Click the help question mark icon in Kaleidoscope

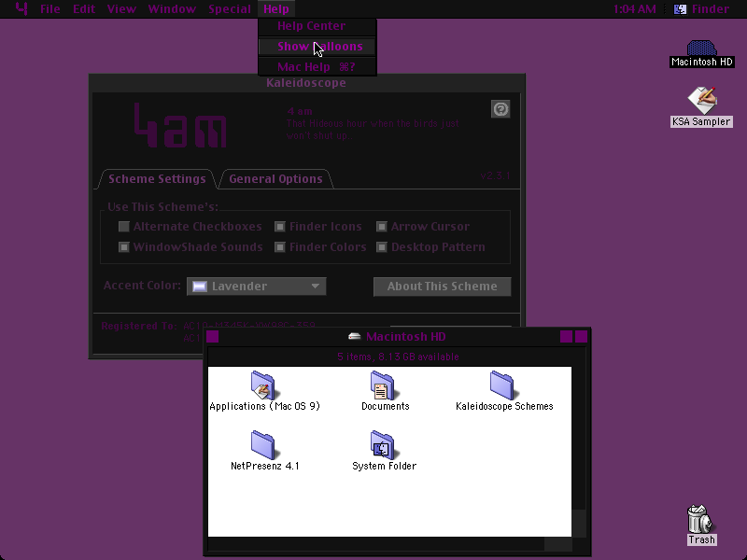500,109
